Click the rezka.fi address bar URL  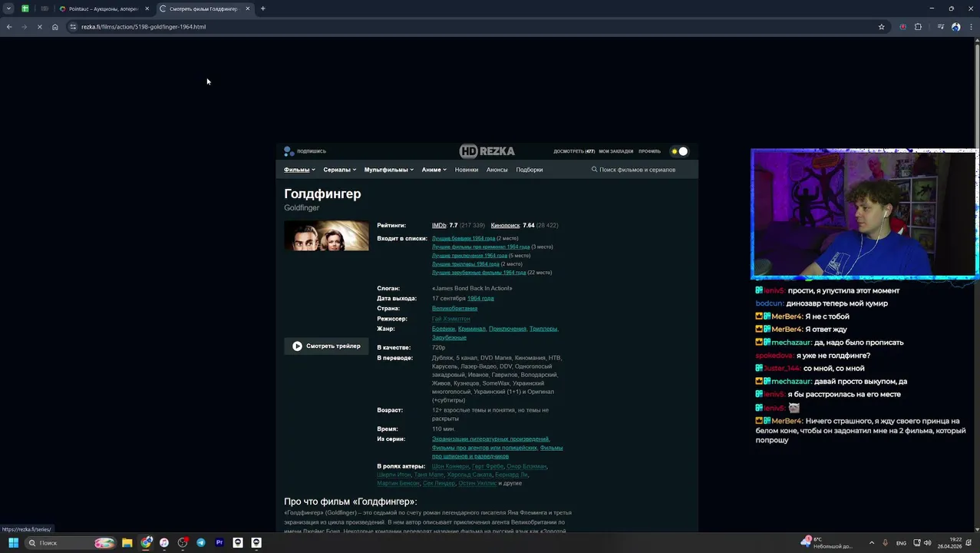point(144,27)
